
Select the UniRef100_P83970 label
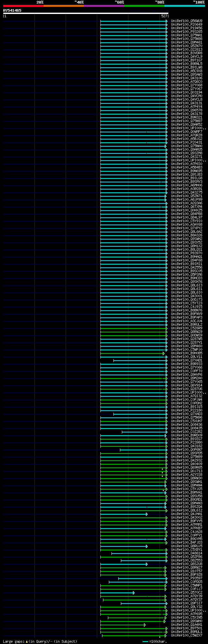(187, 253)
